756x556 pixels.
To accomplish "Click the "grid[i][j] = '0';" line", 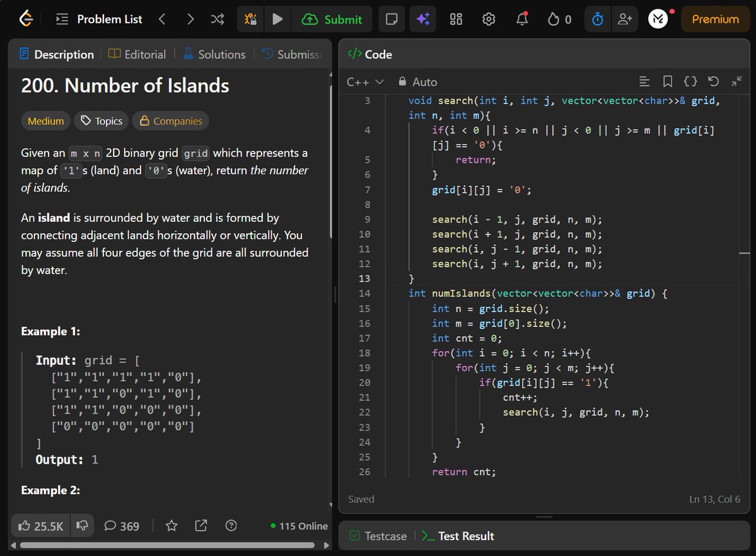I will pyautogui.click(x=482, y=190).
